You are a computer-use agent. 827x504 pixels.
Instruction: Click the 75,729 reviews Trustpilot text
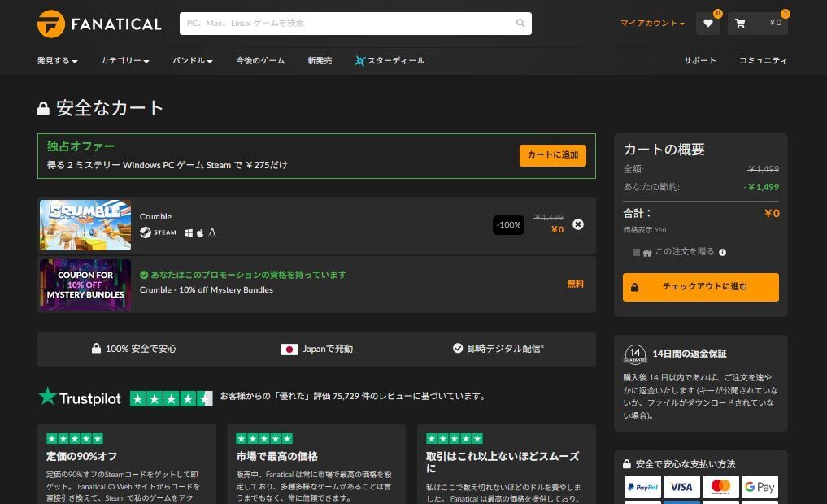coord(353,396)
